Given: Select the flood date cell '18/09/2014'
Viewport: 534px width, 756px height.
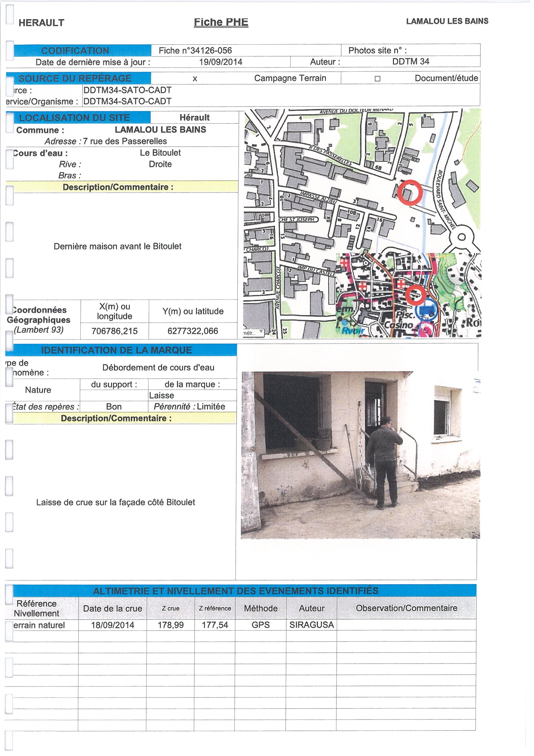Looking at the screenshot, I should (x=114, y=630).
